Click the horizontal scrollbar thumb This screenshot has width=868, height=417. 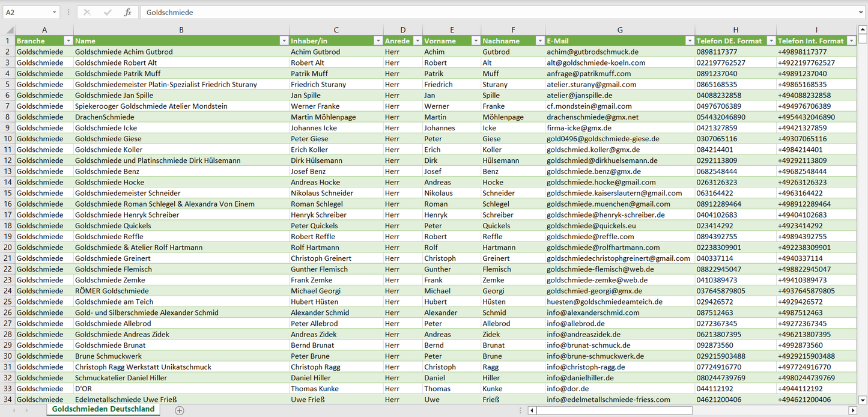pyautogui.click(x=613, y=410)
